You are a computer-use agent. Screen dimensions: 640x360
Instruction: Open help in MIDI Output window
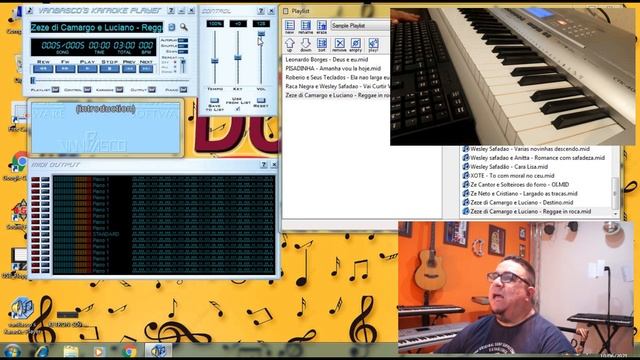264,164
